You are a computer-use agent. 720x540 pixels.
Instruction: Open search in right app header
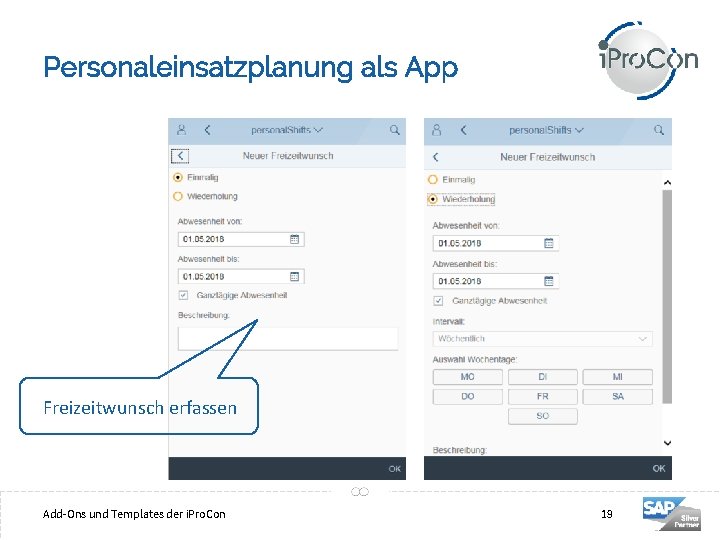tap(659, 130)
